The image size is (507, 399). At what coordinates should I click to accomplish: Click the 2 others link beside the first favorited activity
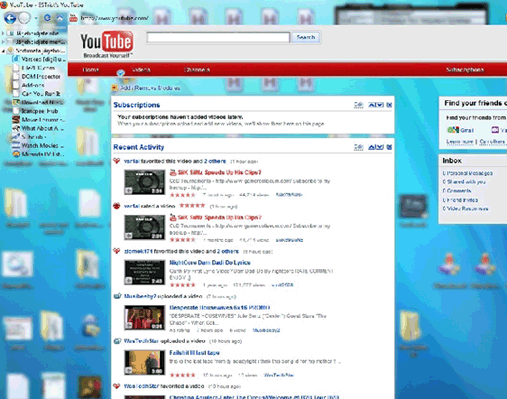point(215,161)
